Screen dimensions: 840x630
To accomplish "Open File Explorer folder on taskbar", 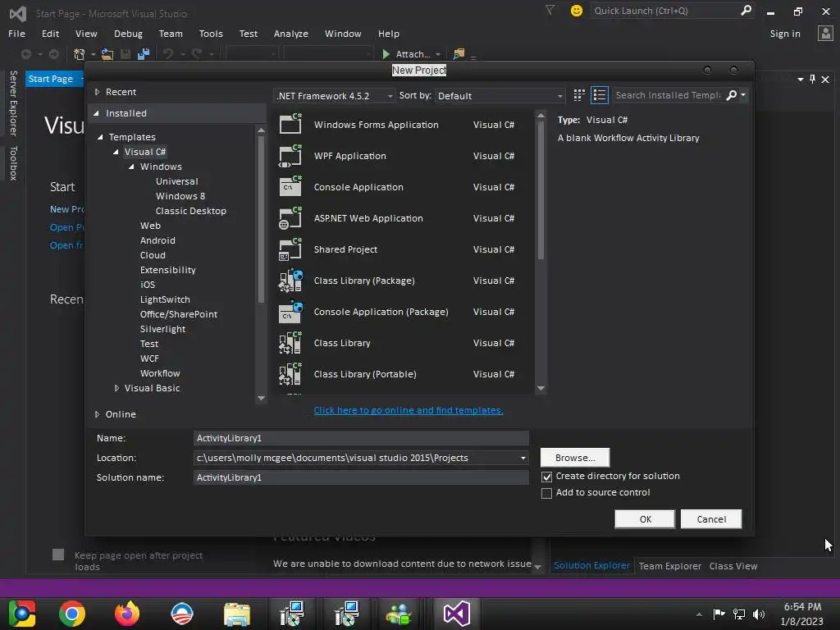I will click(237, 614).
